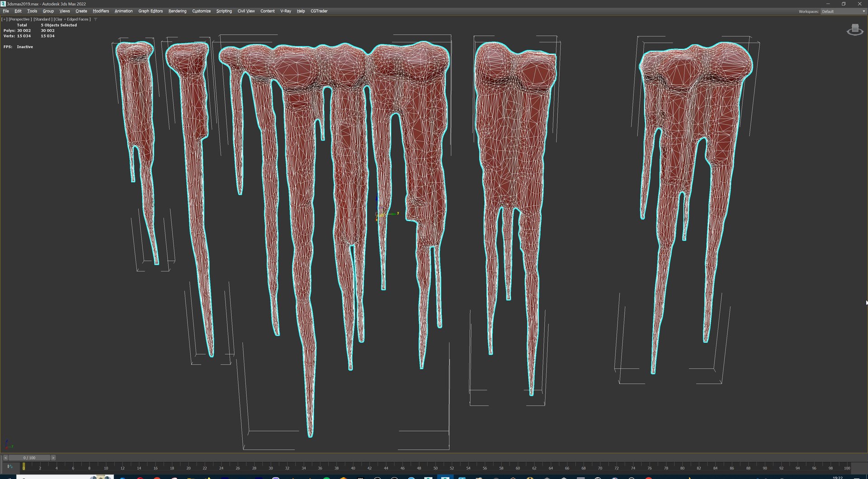The width and height of the screenshot is (868, 479).
Task: Click the viewport filter funnel icon
Action: 95,19
